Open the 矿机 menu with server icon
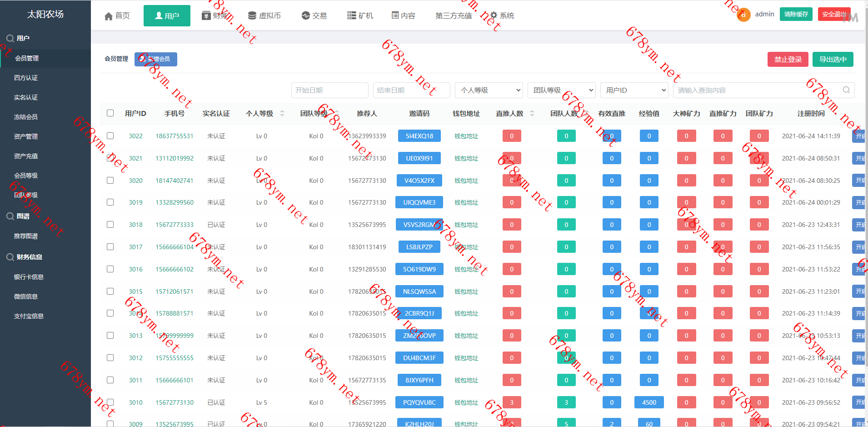 pyautogui.click(x=351, y=16)
